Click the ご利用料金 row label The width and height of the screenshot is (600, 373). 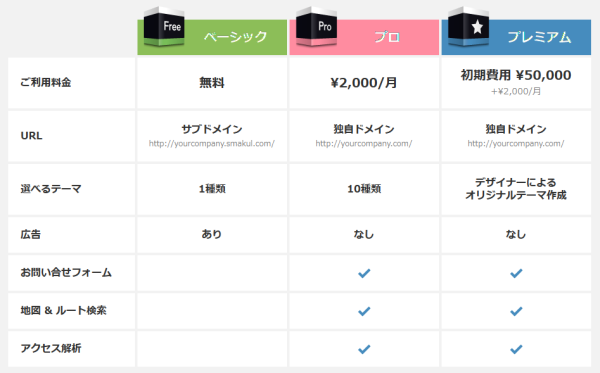(46, 82)
